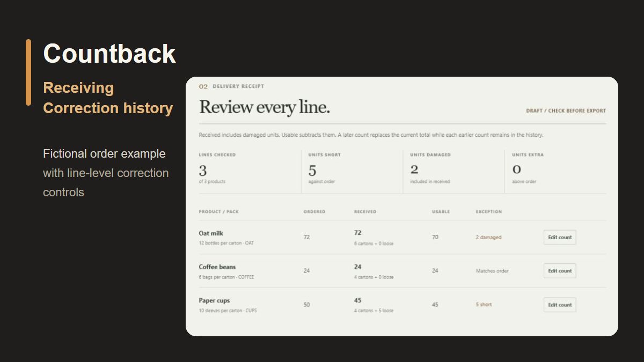Click Edit count for Coffee beans
This screenshot has height=362, width=644.
point(560,271)
